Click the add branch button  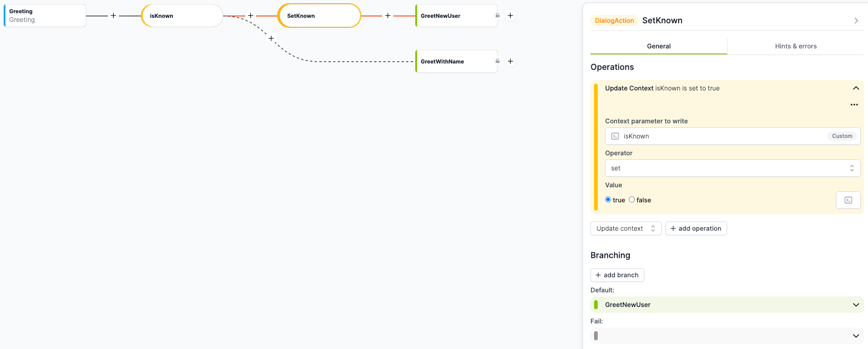[x=617, y=275]
